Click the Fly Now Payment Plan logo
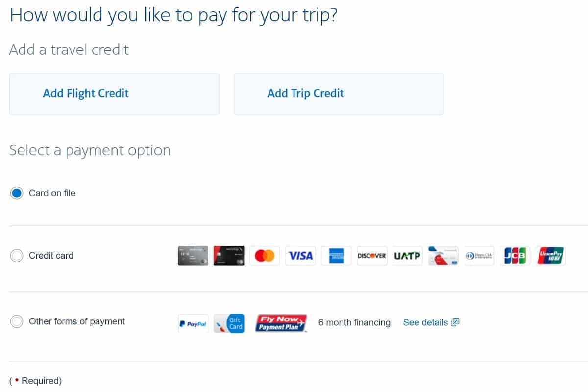The width and height of the screenshot is (588, 392). point(281,323)
